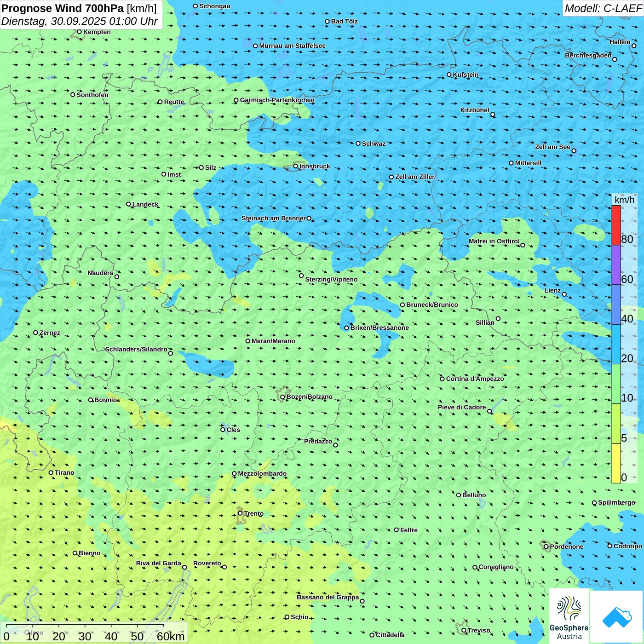
Task: Click the 'Prognose Wind 700hPa [km/h]' title
Action: (x=79, y=8)
